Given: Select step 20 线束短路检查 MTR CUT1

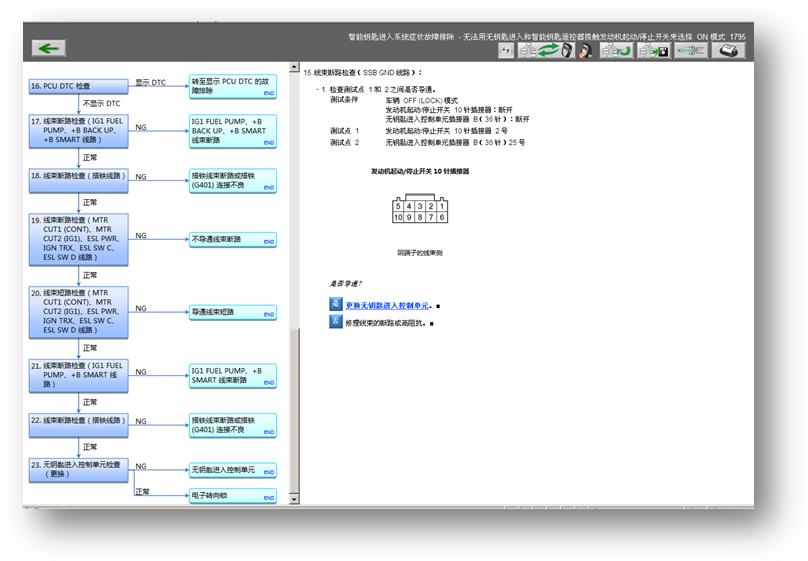Looking at the screenshot, I should (x=78, y=312).
